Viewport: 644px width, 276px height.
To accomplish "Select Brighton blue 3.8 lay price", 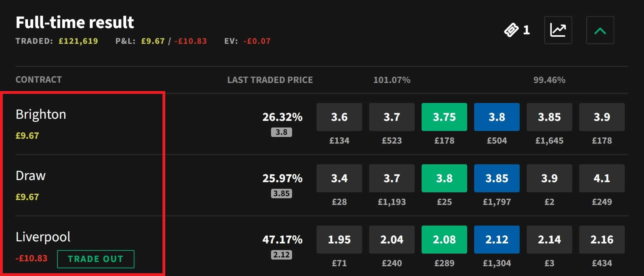I will coord(497,117).
